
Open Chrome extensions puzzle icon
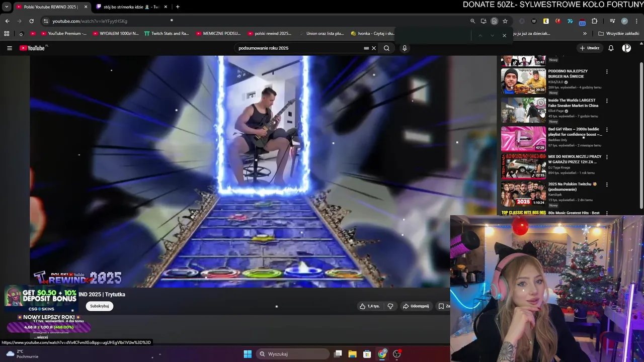tap(594, 21)
